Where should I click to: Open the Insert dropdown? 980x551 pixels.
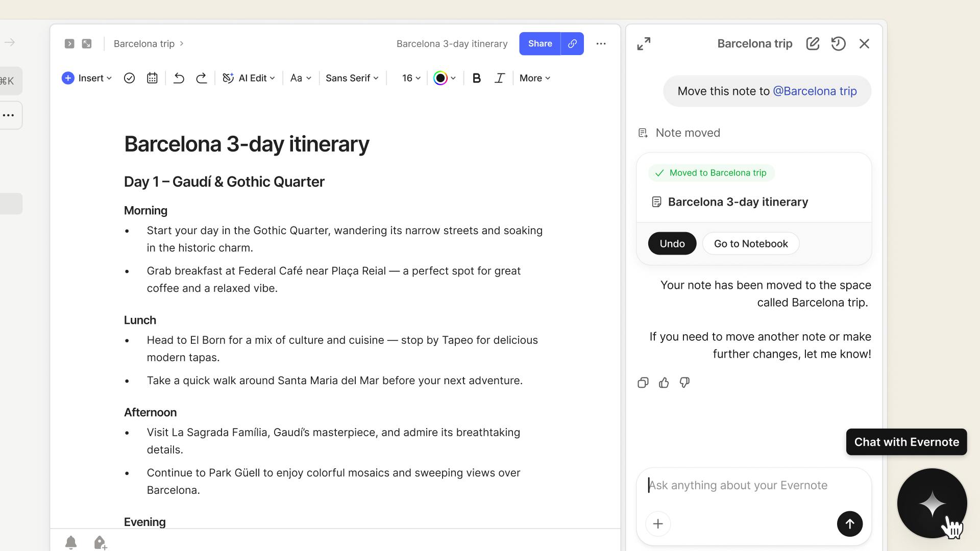(87, 78)
